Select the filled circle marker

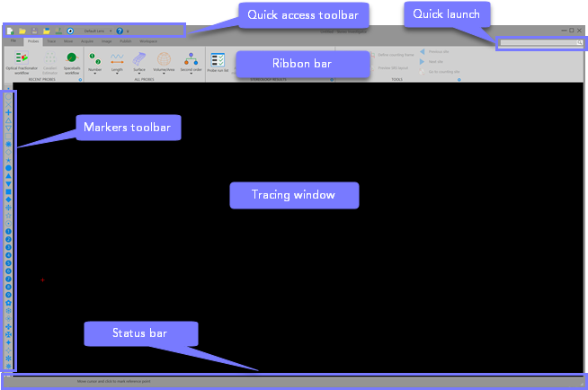(8, 168)
